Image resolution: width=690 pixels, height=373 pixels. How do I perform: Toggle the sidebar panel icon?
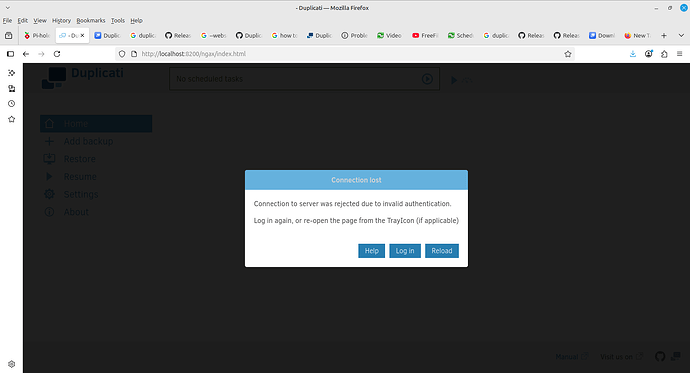point(11,54)
